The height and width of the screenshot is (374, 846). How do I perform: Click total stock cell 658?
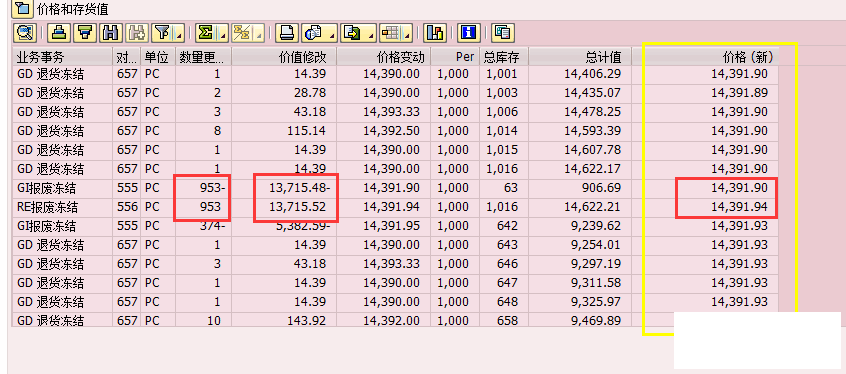coord(503,320)
